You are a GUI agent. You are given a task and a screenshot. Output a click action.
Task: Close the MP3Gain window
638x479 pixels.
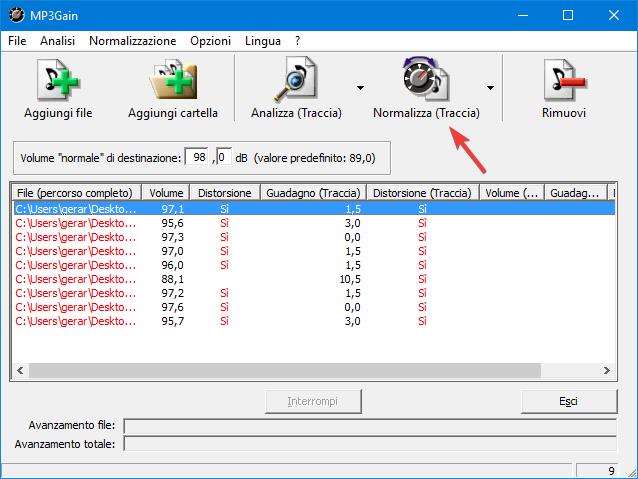pos(614,15)
